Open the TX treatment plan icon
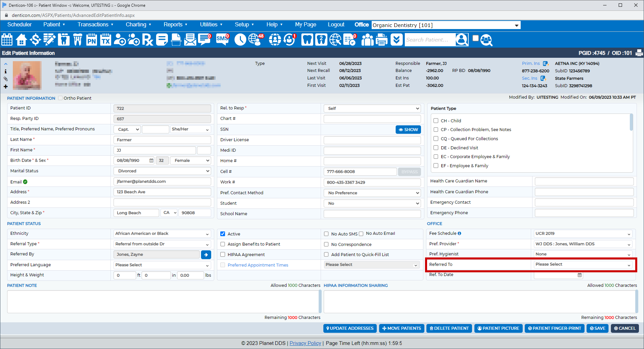Viewport: 644px width, 349px height. click(106, 40)
